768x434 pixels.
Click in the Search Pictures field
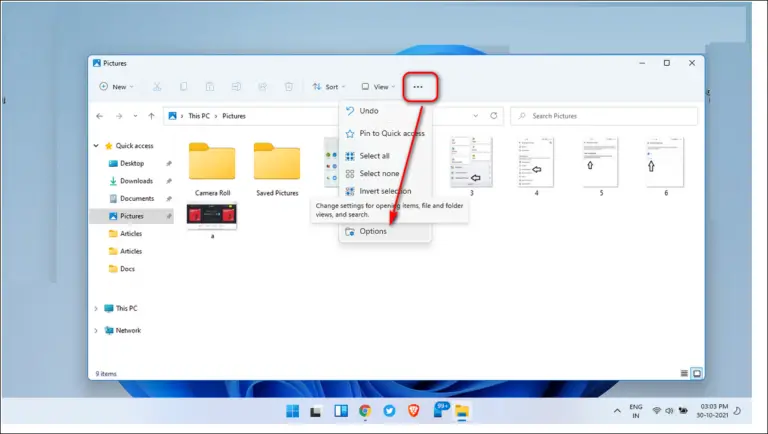tap(604, 116)
